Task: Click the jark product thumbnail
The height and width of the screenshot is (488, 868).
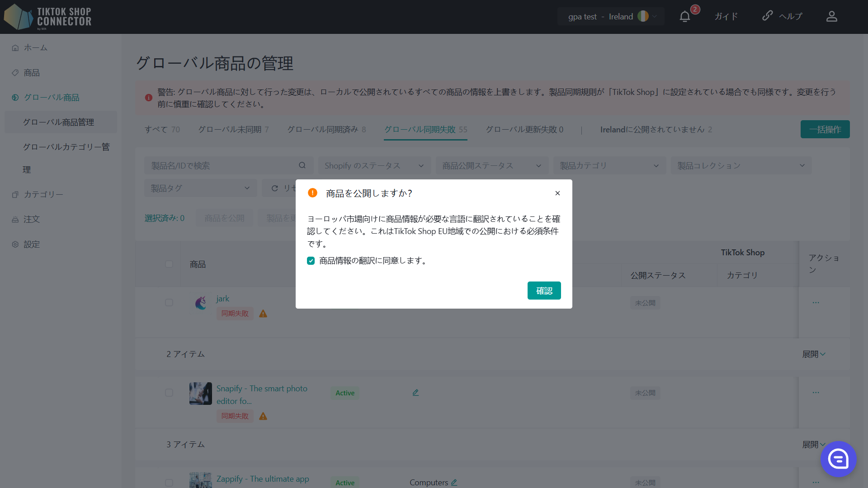Action: (201, 303)
